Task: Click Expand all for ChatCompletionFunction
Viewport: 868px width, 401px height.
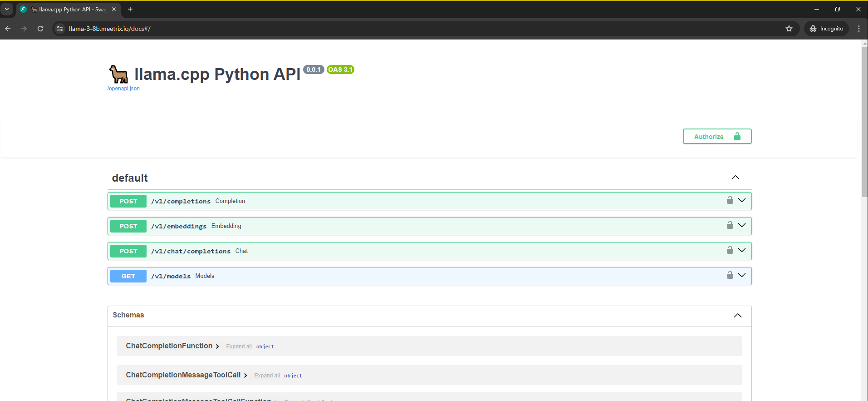Action: (239, 347)
